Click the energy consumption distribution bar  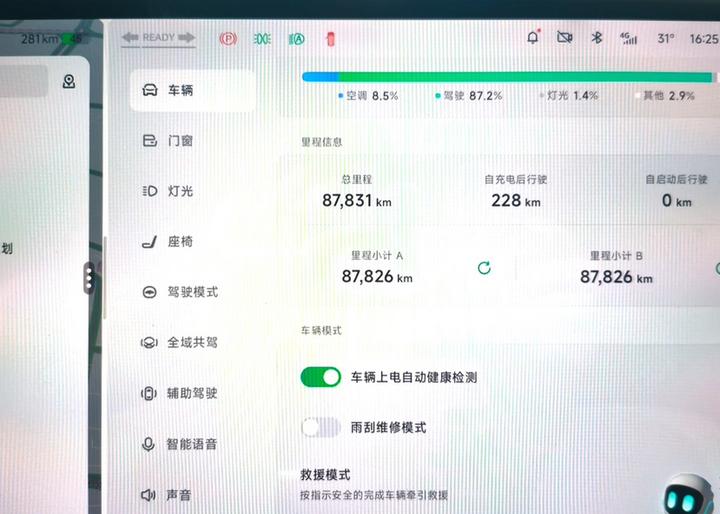(x=508, y=77)
